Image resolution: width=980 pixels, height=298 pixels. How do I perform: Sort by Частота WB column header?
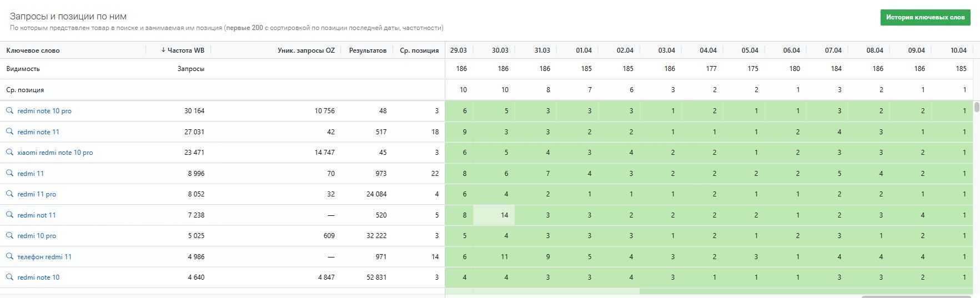(x=183, y=50)
